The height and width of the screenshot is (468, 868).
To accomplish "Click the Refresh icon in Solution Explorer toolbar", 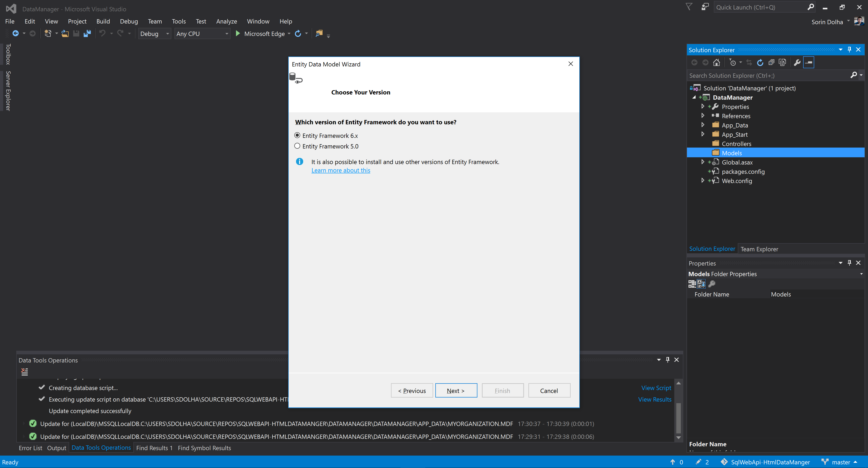I will click(760, 62).
